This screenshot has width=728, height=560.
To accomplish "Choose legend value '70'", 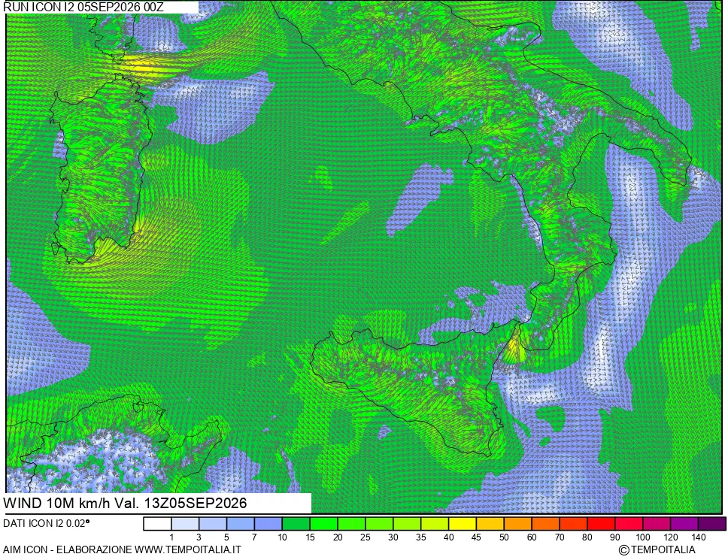I will click(x=560, y=537).
